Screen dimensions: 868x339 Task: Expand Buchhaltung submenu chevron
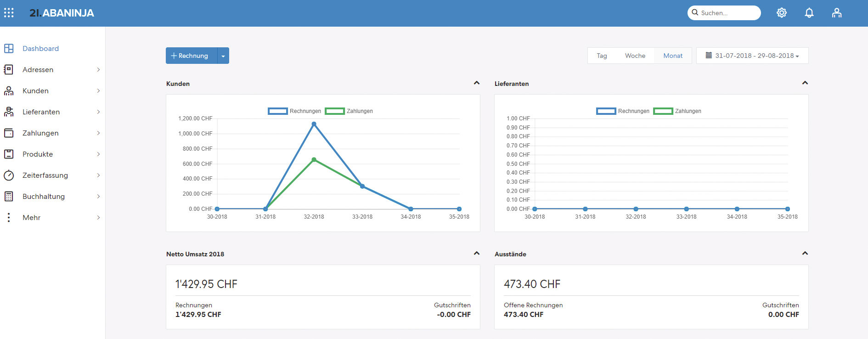[x=98, y=196]
